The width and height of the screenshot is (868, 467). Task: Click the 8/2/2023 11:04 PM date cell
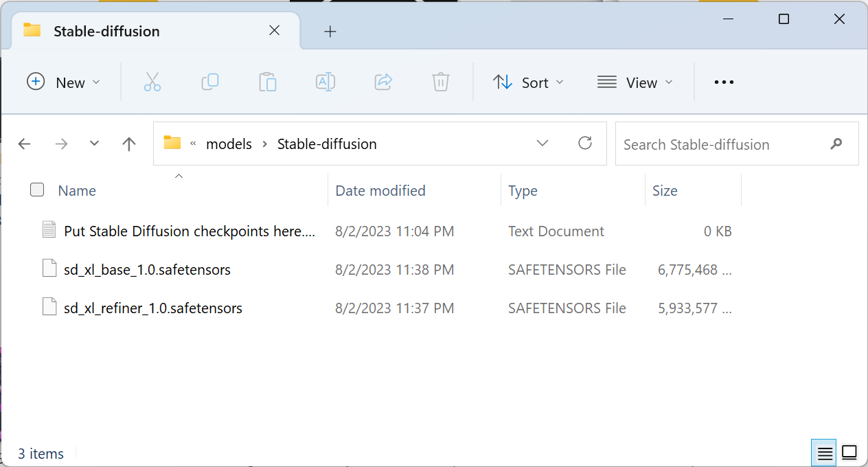coord(395,231)
